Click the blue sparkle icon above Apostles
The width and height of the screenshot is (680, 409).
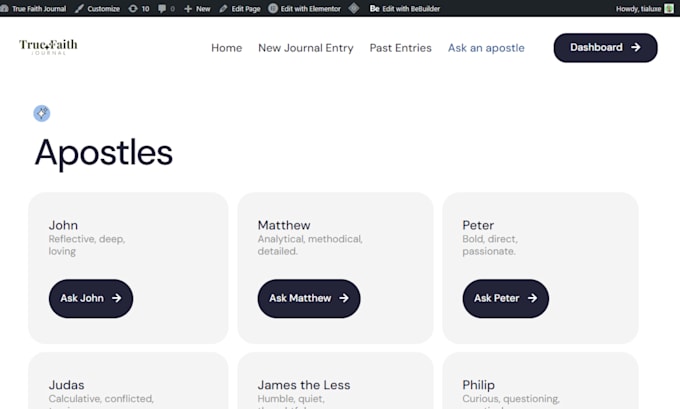click(x=42, y=113)
